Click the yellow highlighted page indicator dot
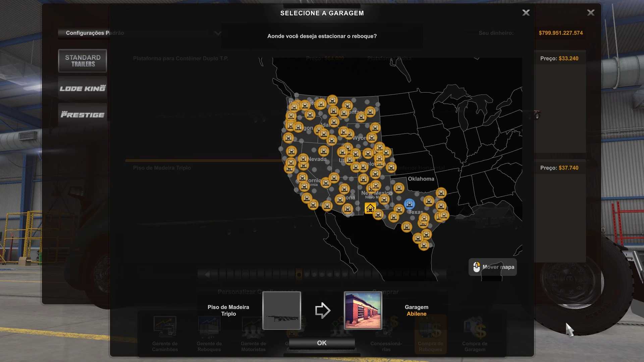644x362 pixels. (x=299, y=275)
